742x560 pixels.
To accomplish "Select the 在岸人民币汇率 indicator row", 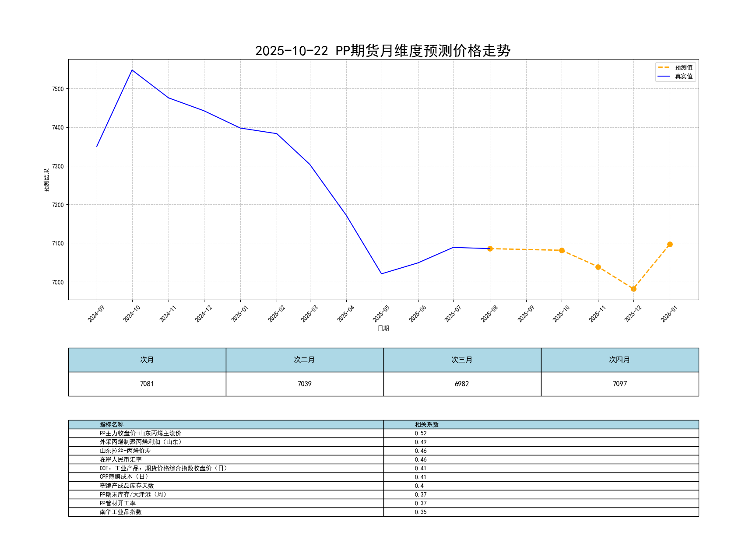I will click(x=121, y=459).
